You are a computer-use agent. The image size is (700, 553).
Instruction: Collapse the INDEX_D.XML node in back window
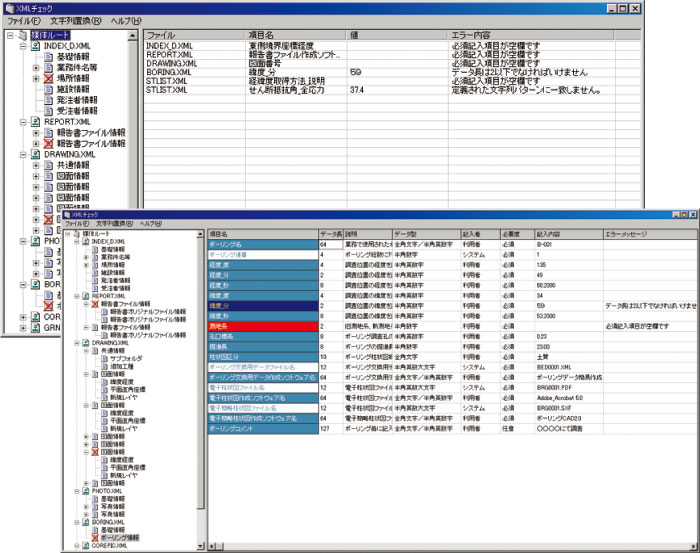click(23, 46)
